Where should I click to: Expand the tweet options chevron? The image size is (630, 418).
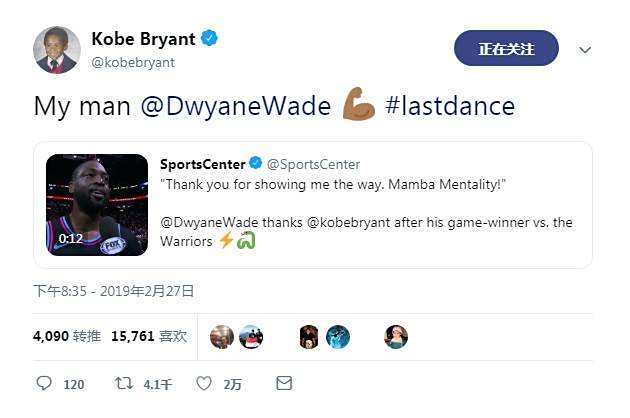coord(585,50)
